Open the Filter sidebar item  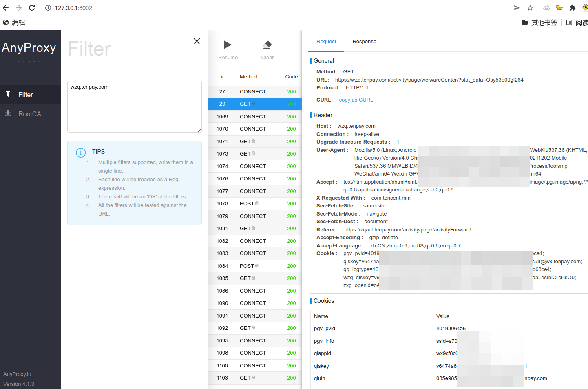31,95
